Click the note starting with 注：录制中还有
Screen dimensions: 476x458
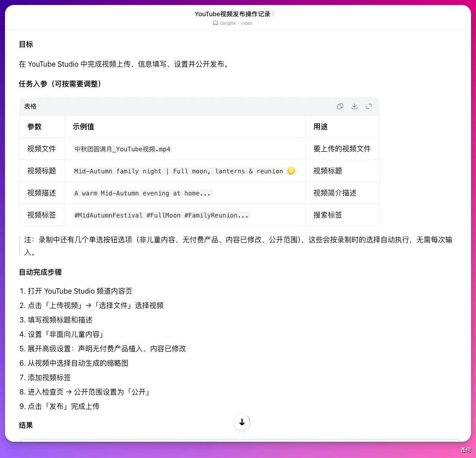pos(238,246)
